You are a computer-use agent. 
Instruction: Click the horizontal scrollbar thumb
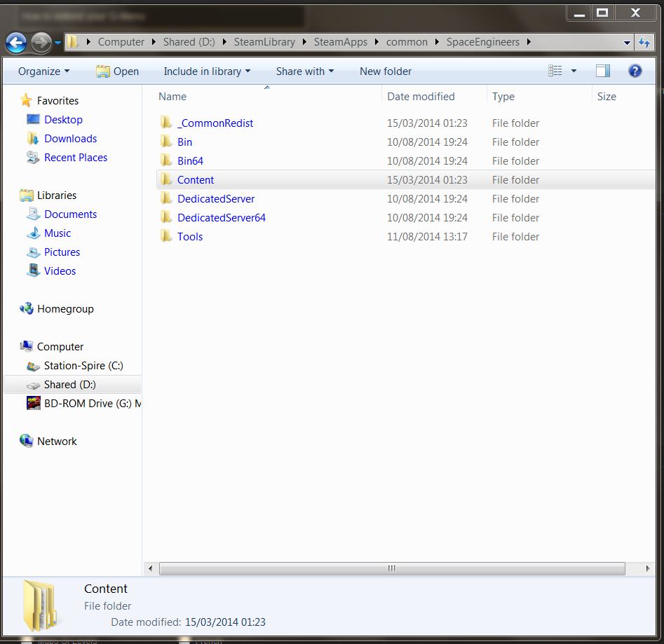pyautogui.click(x=392, y=568)
